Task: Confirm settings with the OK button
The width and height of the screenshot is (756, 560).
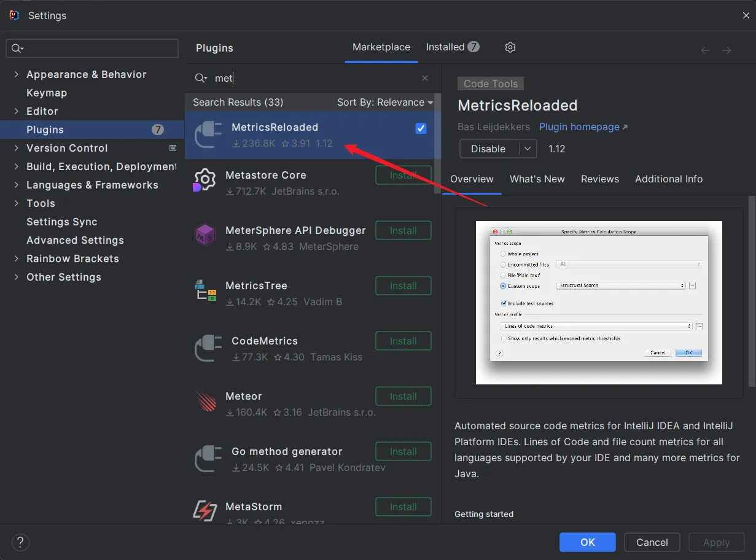Action: point(588,542)
